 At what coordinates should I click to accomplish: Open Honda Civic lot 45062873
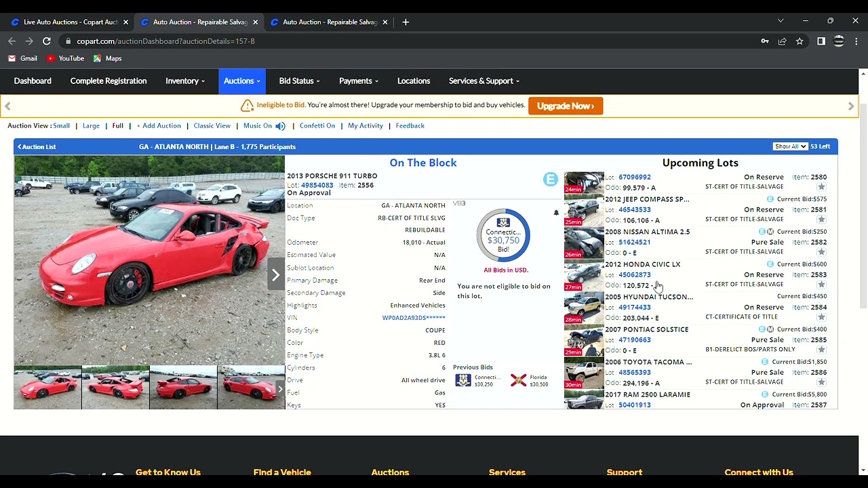635,274
